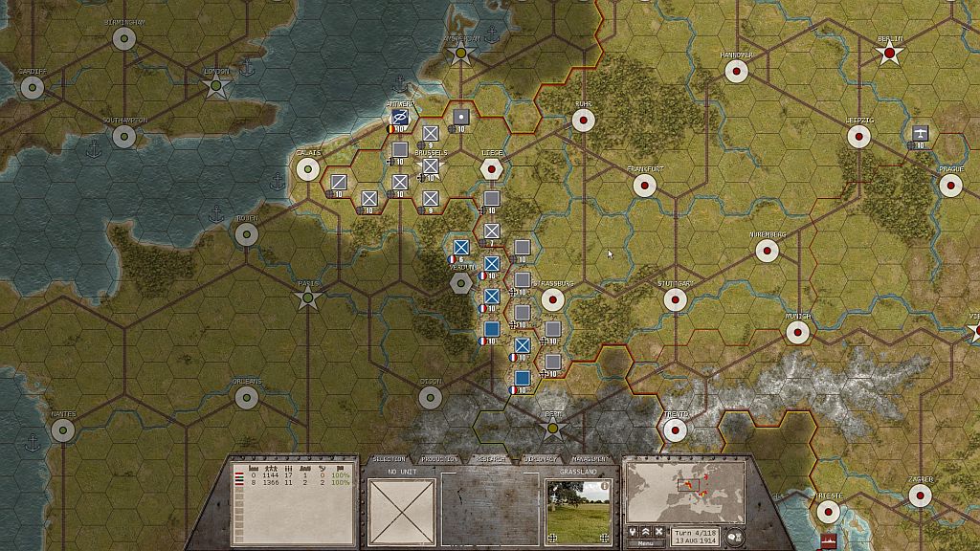This screenshot has width=980, height=551.
Task: Click the wrench settings icon below minimap
Action: [633, 532]
